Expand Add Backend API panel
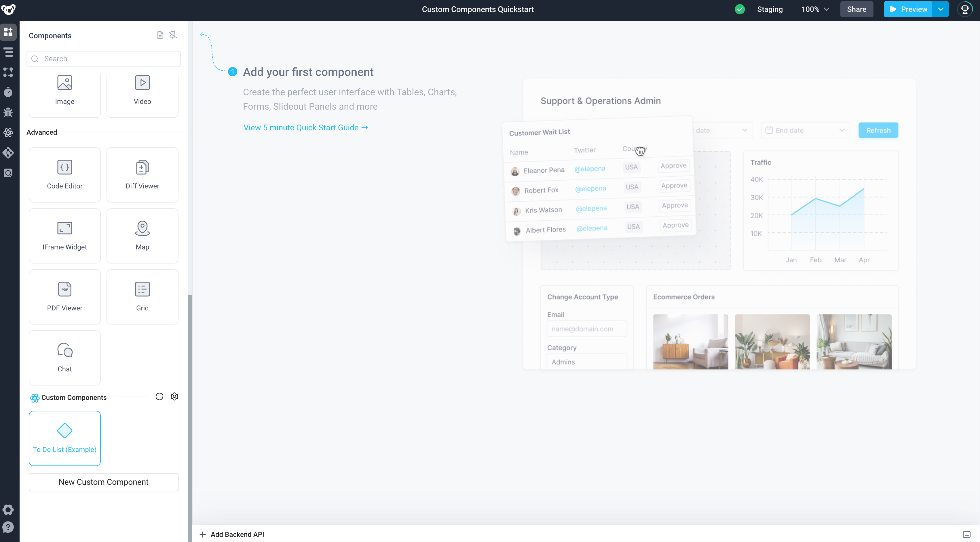980x542 pixels. [x=232, y=535]
